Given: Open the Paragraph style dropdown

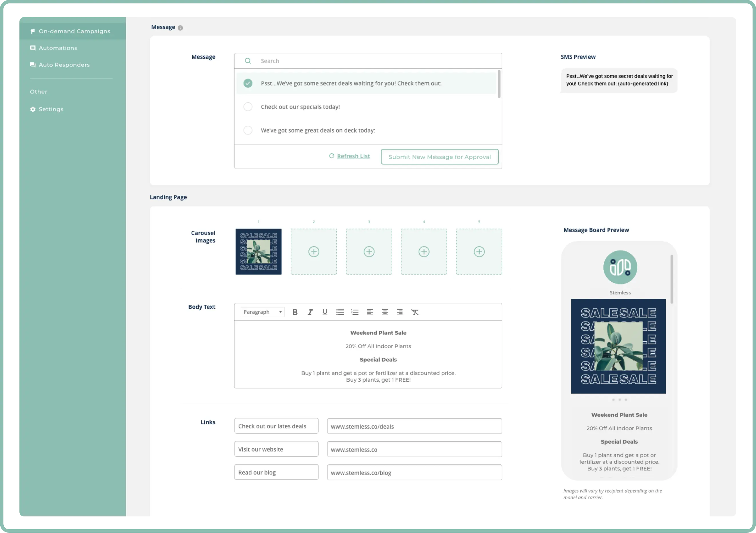Looking at the screenshot, I should click(x=261, y=312).
